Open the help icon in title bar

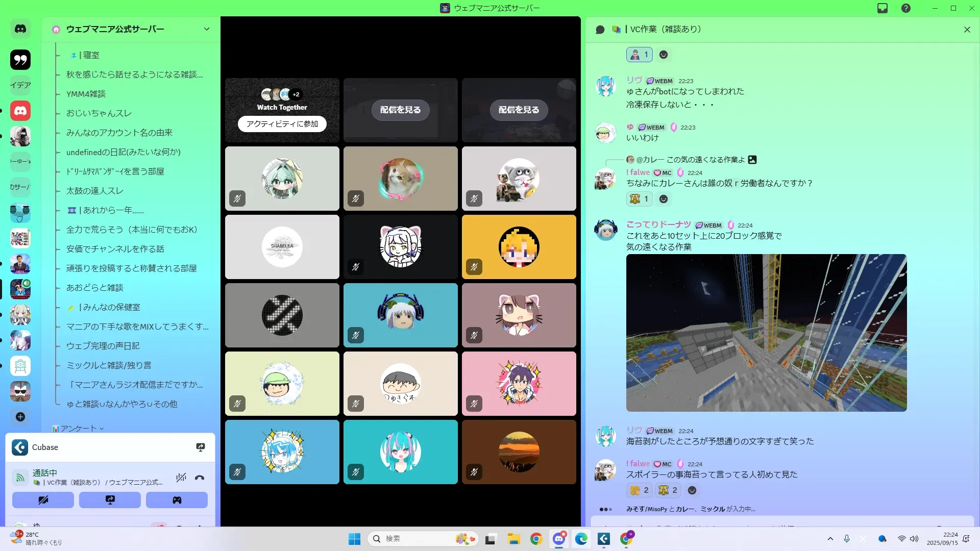pyautogui.click(x=906, y=8)
